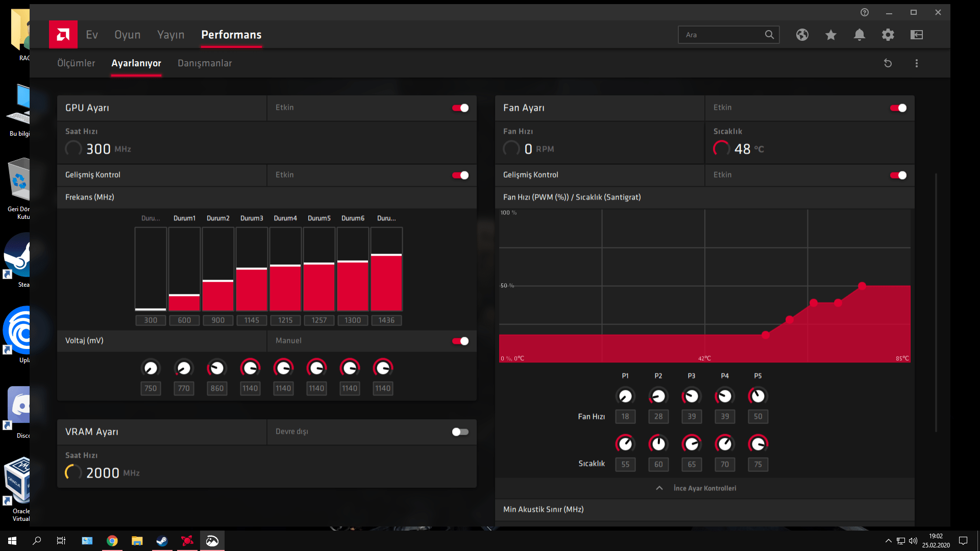Switch to the Ölçümler tab
980x551 pixels.
click(x=76, y=63)
